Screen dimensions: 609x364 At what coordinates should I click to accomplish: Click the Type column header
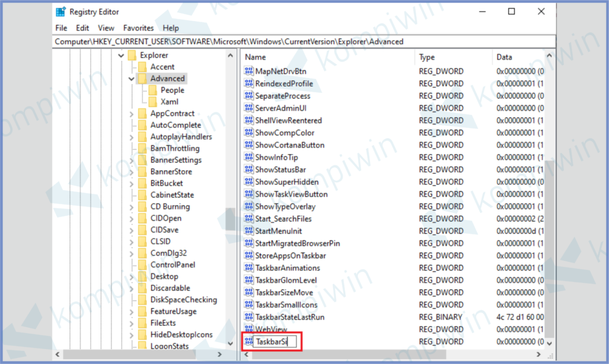[x=452, y=57]
